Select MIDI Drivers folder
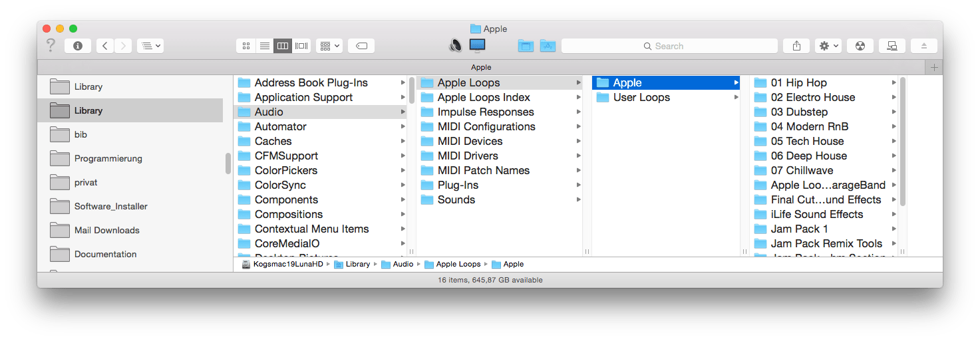 500,156
